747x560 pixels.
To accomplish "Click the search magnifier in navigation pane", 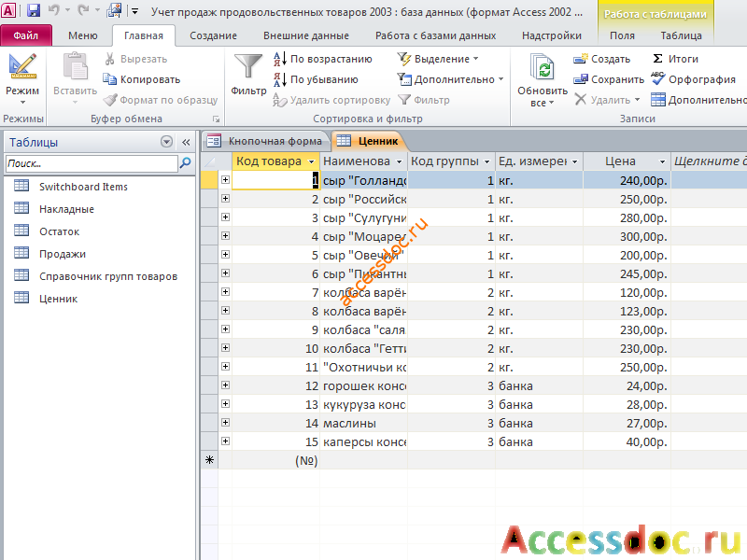I will click(185, 163).
